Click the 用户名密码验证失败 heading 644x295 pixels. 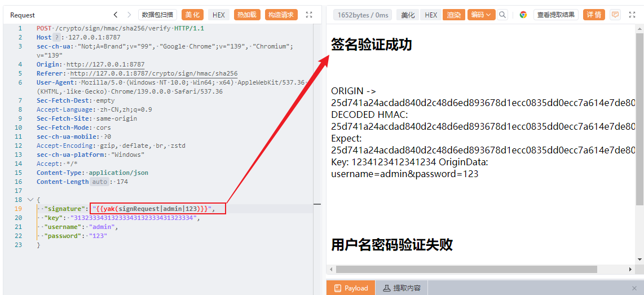click(x=392, y=245)
